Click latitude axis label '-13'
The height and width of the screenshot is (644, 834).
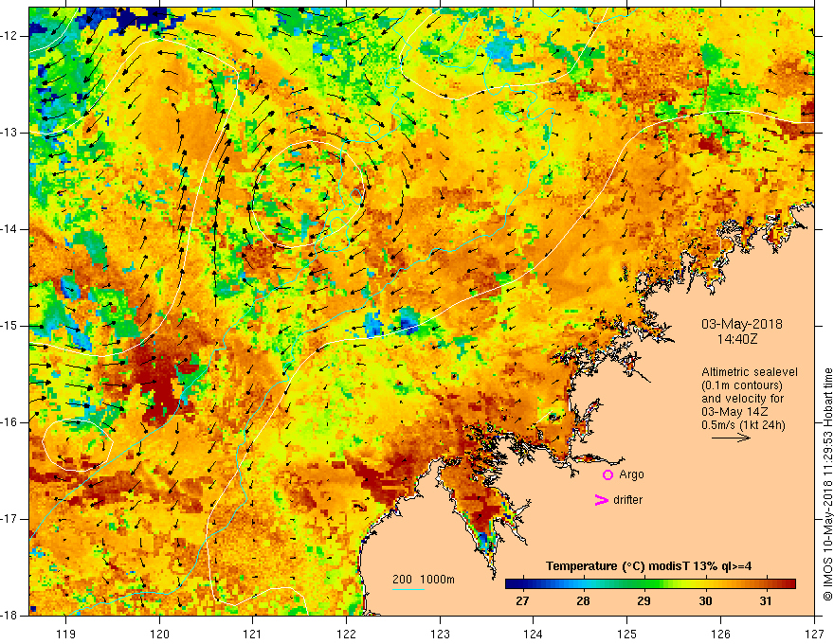click(9, 133)
